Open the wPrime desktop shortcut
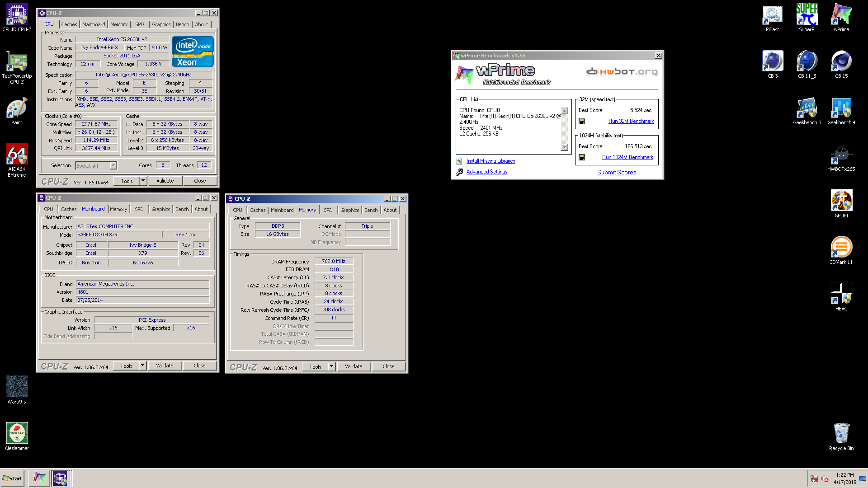The width and height of the screenshot is (868, 488). 841,18
